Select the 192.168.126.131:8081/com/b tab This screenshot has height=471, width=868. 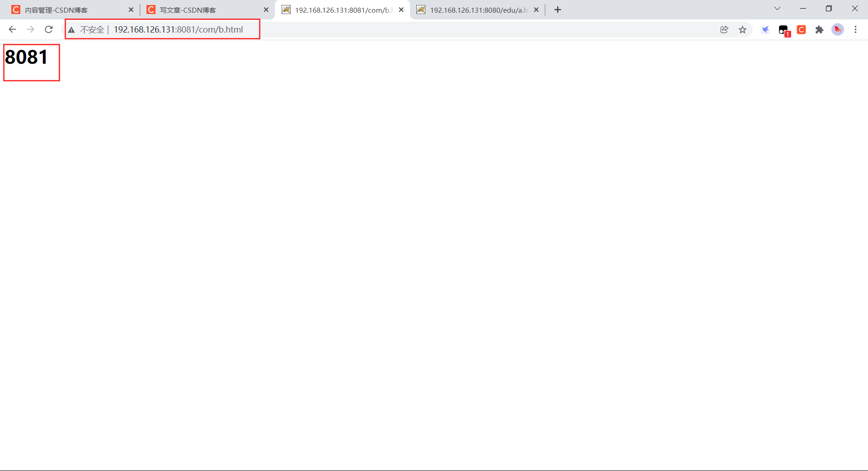pyautogui.click(x=343, y=9)
